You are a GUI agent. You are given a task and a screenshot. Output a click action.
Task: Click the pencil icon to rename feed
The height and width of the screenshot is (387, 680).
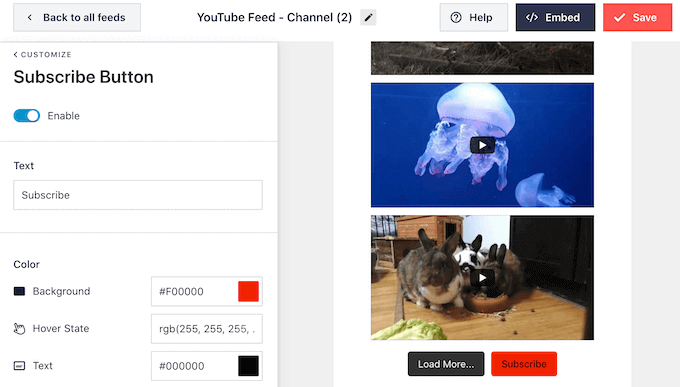coord(368,18)
